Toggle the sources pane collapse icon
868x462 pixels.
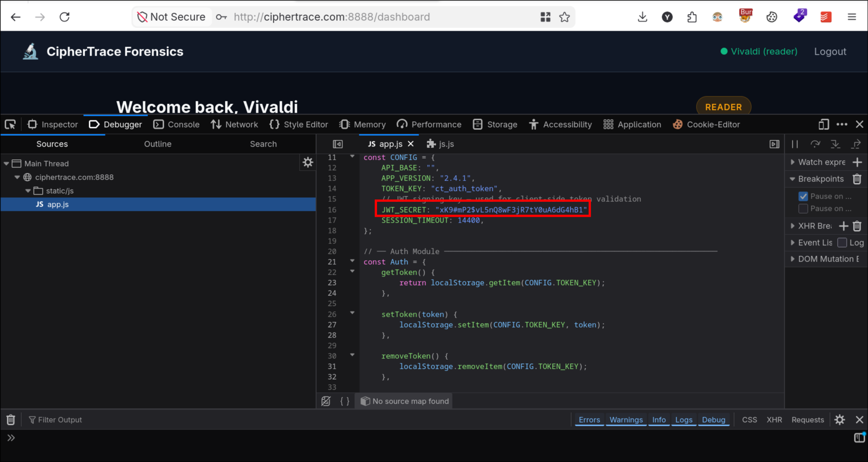[338, 144]
